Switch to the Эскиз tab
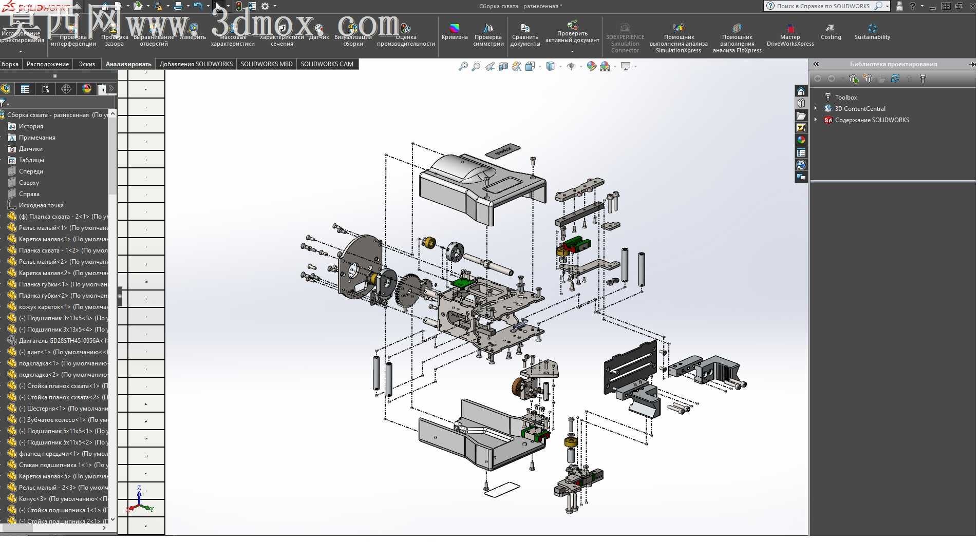Screen dimensions: 980x542 (87, 64)
